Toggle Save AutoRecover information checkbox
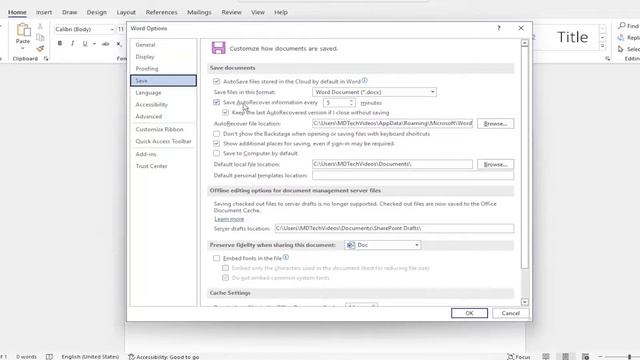640x360 pixels. coord(216,102)
